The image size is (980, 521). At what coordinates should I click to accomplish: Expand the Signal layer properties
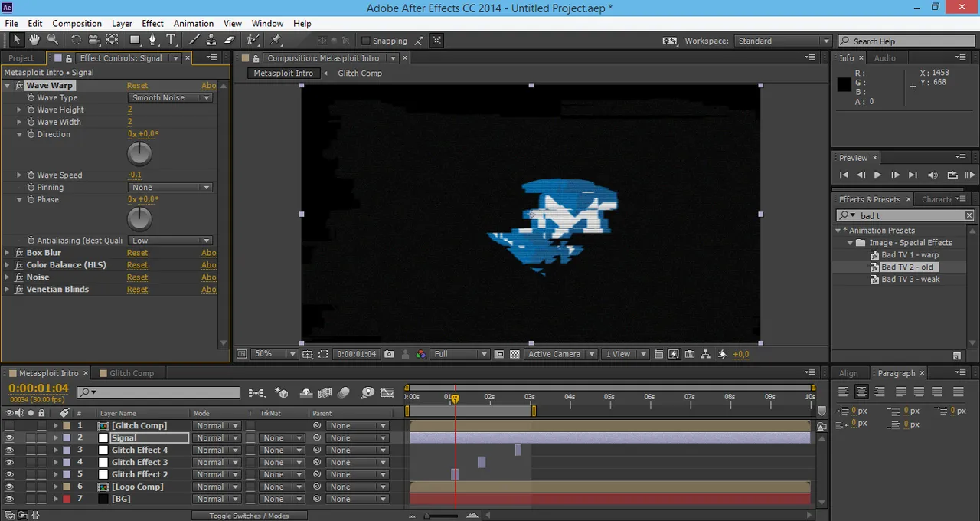click(x=55, y=438)
